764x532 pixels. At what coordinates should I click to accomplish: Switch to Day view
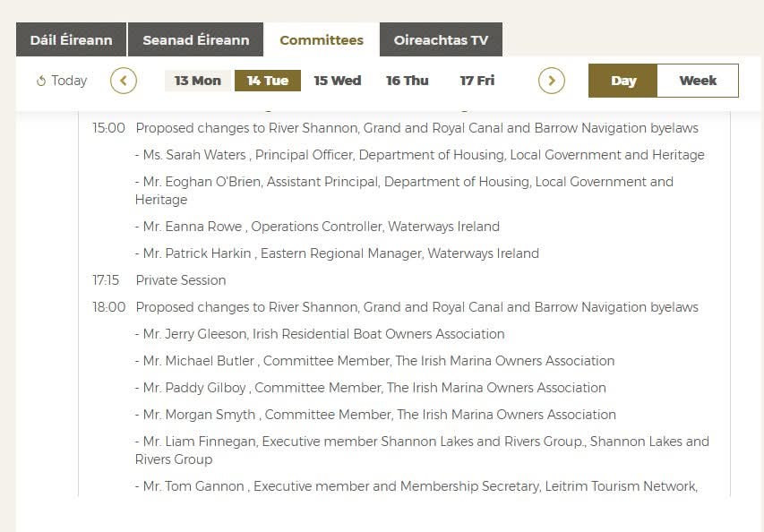click(623, 81)
